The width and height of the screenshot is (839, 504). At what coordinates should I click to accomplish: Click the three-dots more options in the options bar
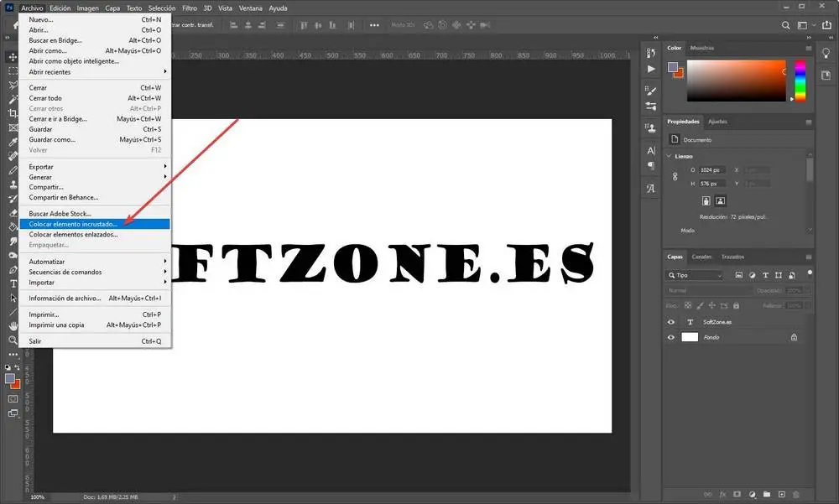[x=374, y=25]
